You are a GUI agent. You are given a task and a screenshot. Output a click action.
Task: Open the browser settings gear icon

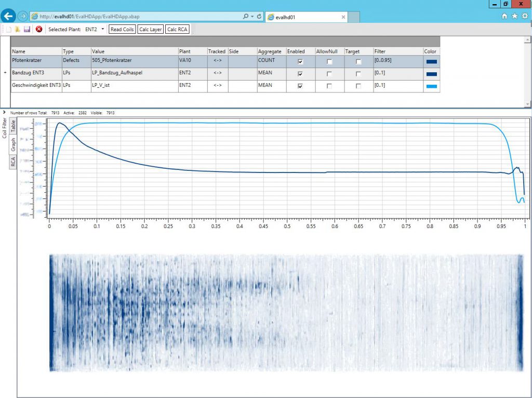525,16
